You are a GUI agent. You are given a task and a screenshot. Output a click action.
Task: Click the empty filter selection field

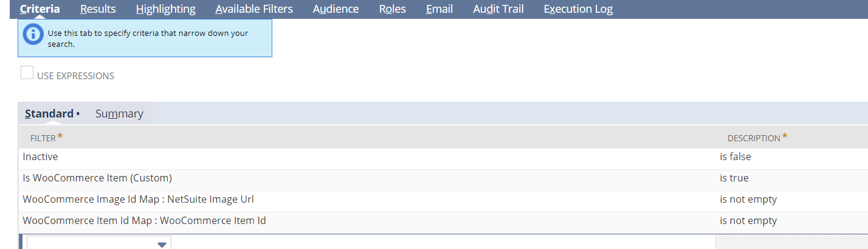point(91,244)
